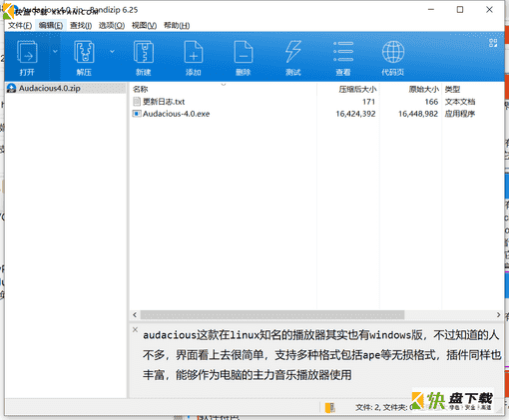Click the compressed size 16,424,392 cell
509x420 pixels.
[x=355, y=114]
